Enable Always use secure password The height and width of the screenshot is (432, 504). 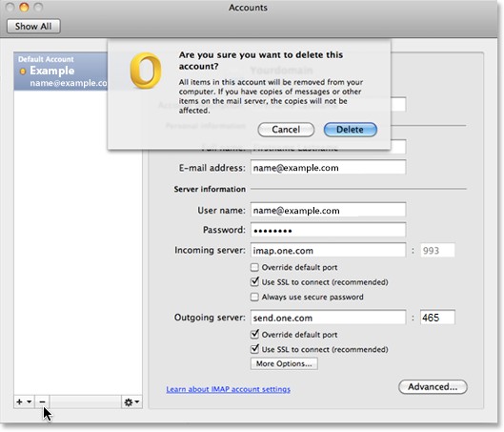click(254, 297)
